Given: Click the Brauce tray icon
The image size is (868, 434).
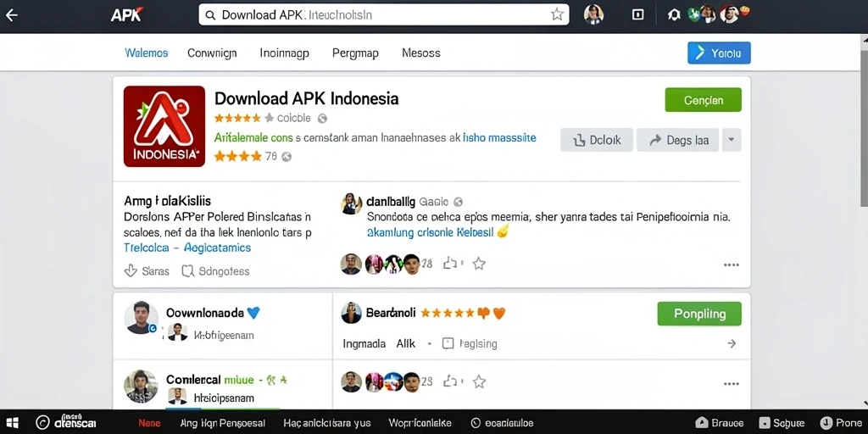Looking at the screenshot, I should (719, 424).
